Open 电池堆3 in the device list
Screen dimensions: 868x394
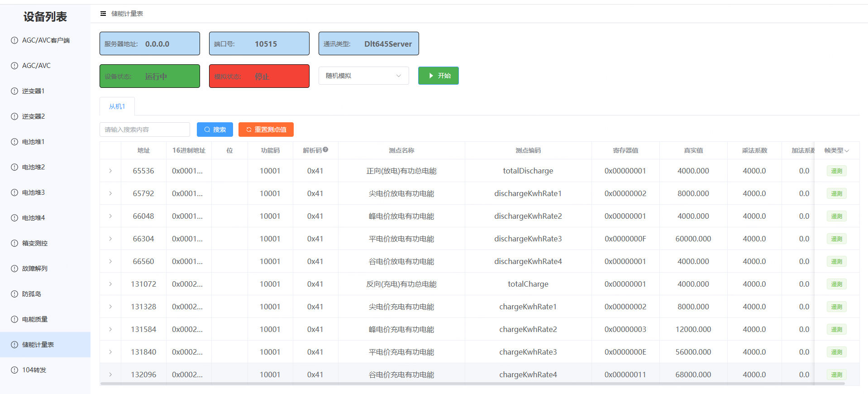coord(45,192)
